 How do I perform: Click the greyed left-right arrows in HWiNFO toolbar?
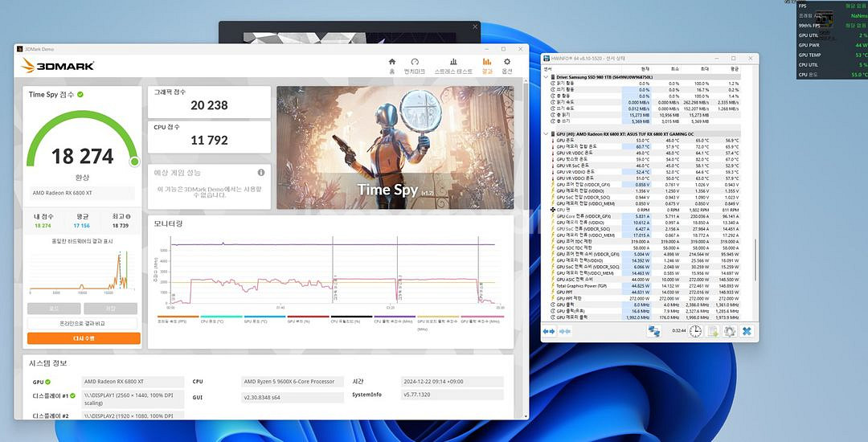point(565,331)
